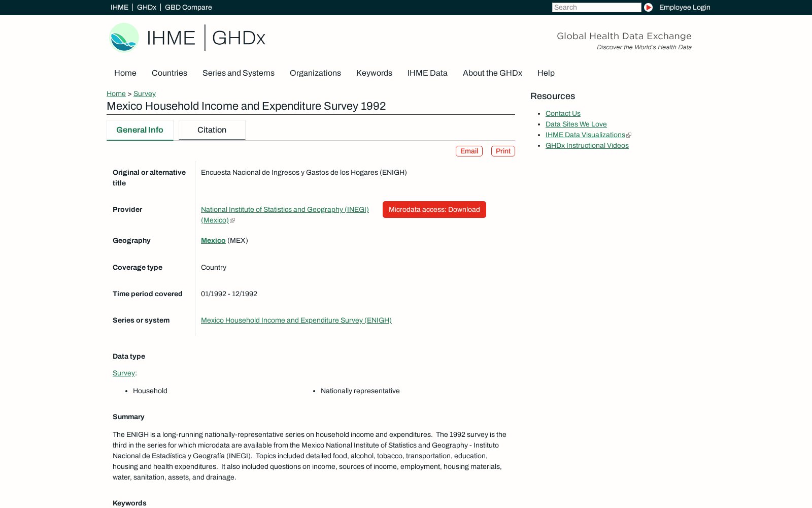Click external link icon after (Mexico) provider

tap(232, 220)
